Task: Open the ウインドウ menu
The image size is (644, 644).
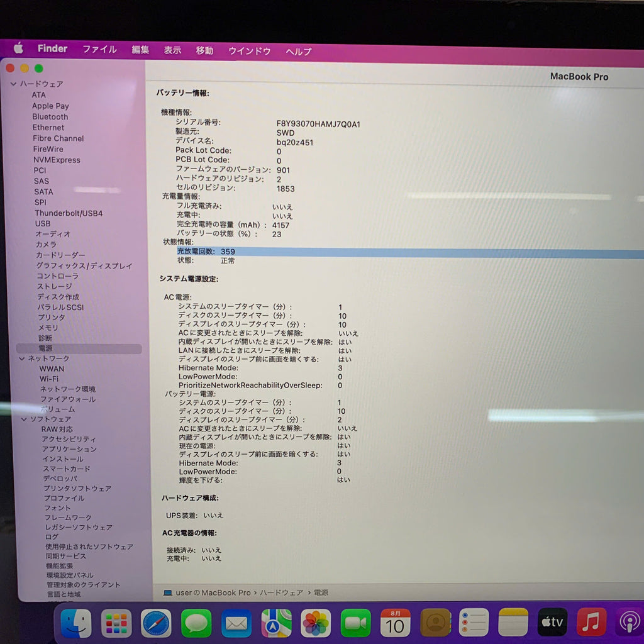Action: click(249, 51)
